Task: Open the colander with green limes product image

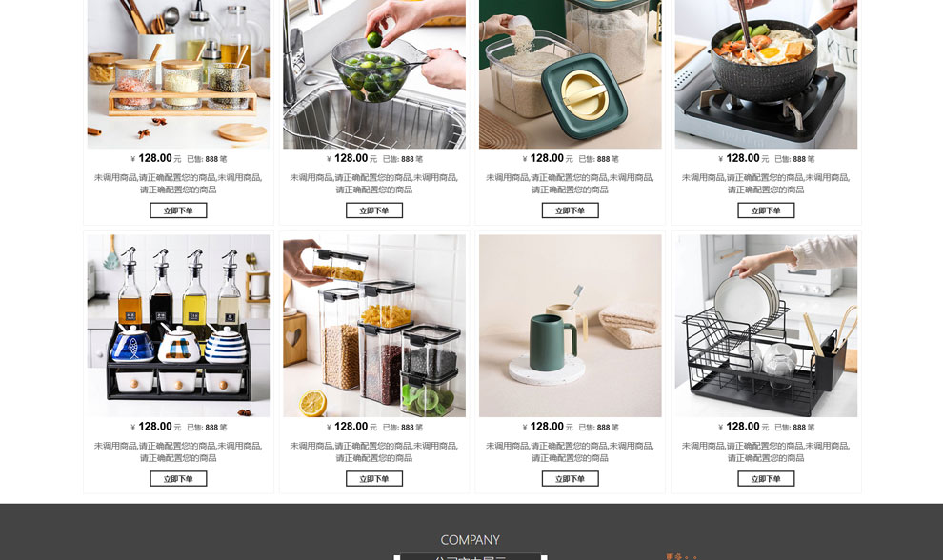Action: click(x=374, y=74)
